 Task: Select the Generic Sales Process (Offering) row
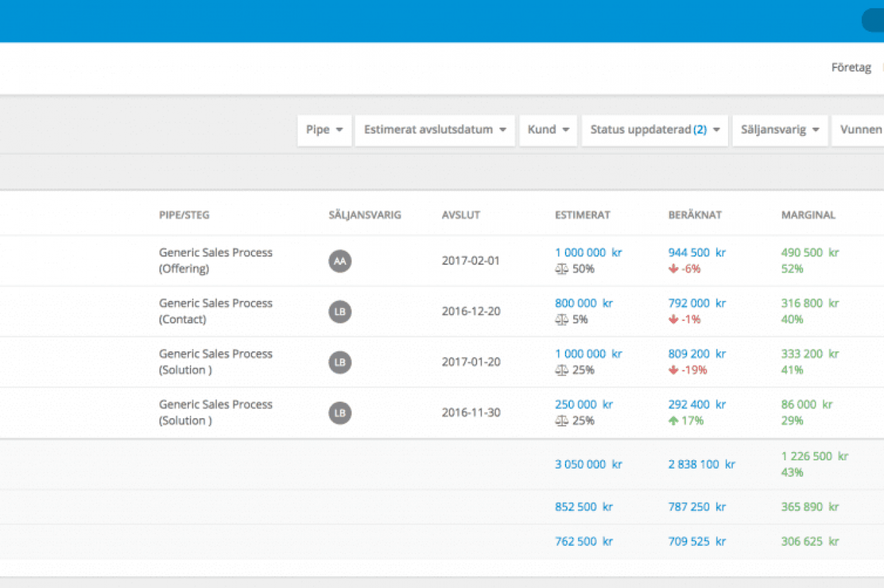click(215, 260)
